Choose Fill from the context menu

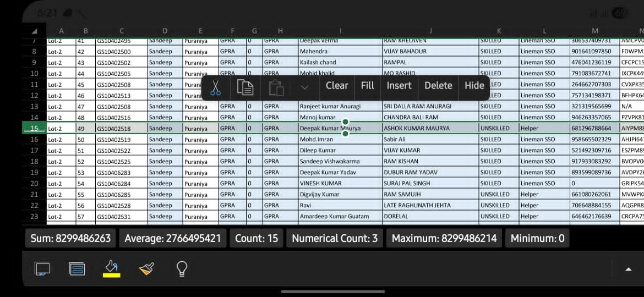(x=368, y=86)
